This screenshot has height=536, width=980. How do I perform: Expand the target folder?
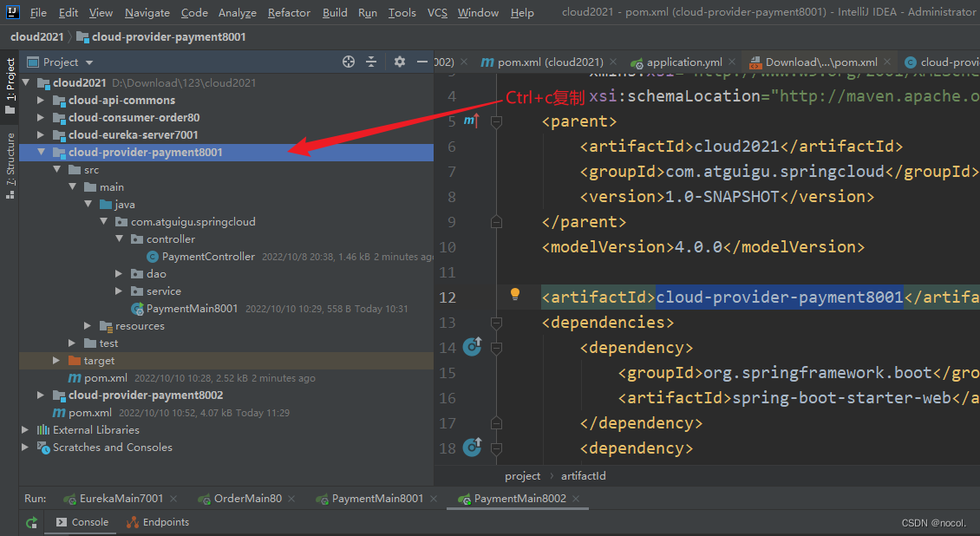[56, 361]
